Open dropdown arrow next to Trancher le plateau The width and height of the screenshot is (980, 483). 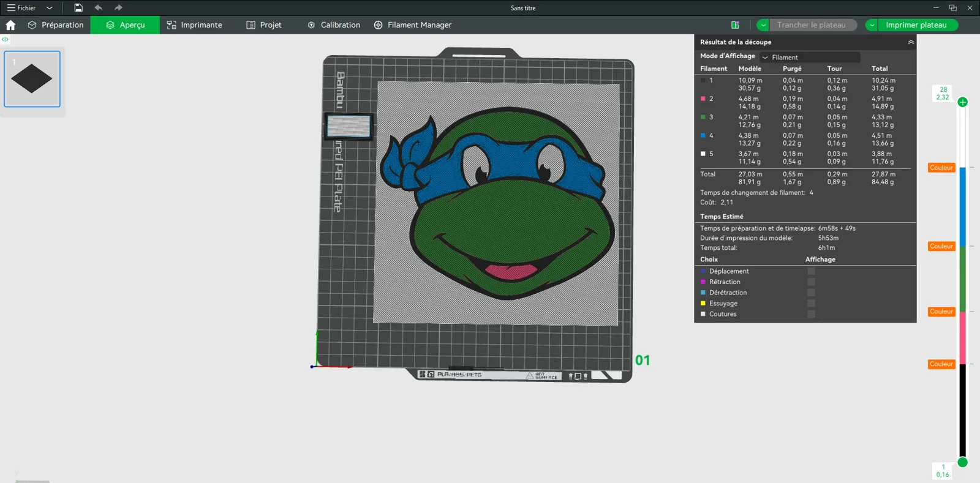pyautogui.click(x=763, y=25)
